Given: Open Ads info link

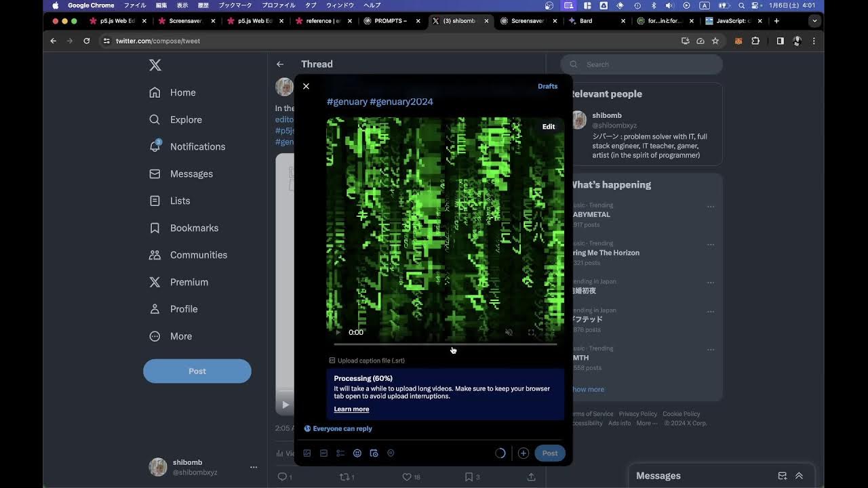Looking at the screenshot, I should pos(619,423).
